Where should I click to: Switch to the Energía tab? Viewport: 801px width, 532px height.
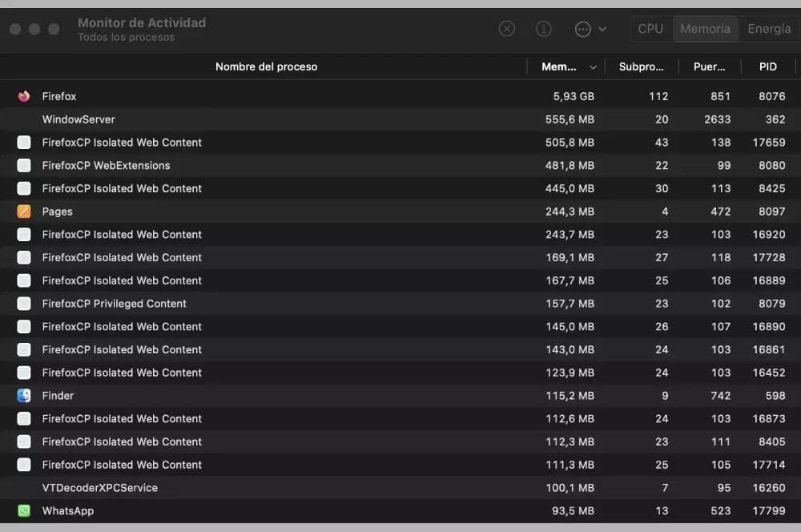(x=769, y=29)
